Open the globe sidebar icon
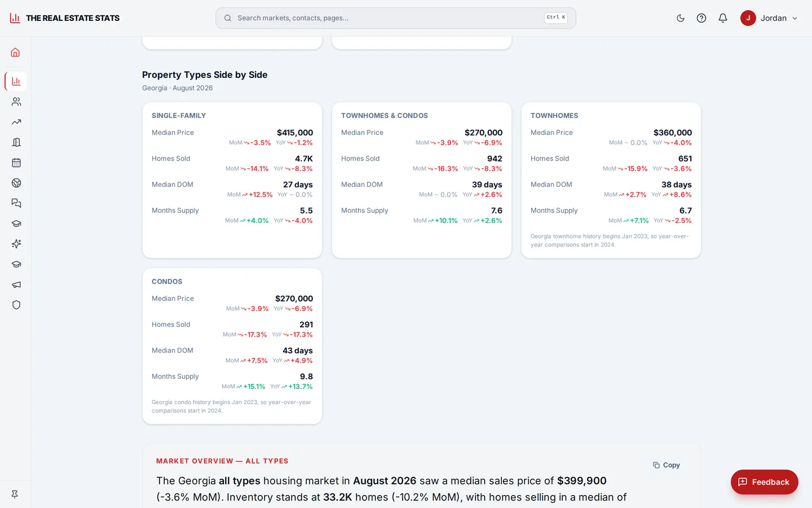Viewport: 812px width, 508px height. [x=16, y=183]
